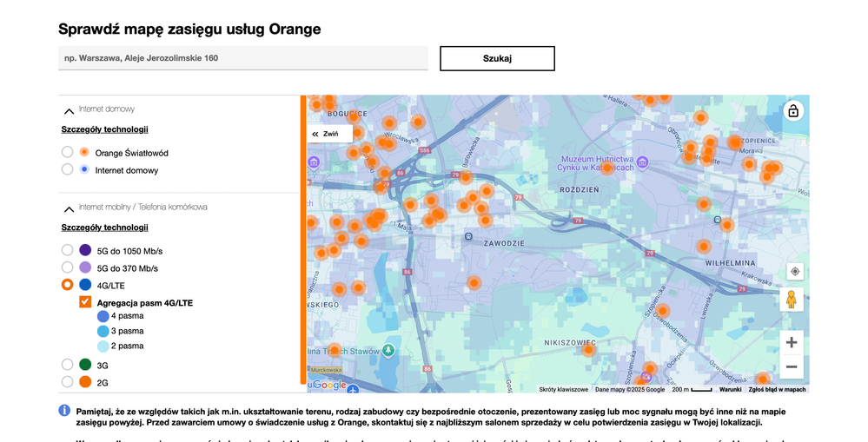
Task: Open the Warunki link on the map
Action: pyautogui.click(x=730, y=389)
